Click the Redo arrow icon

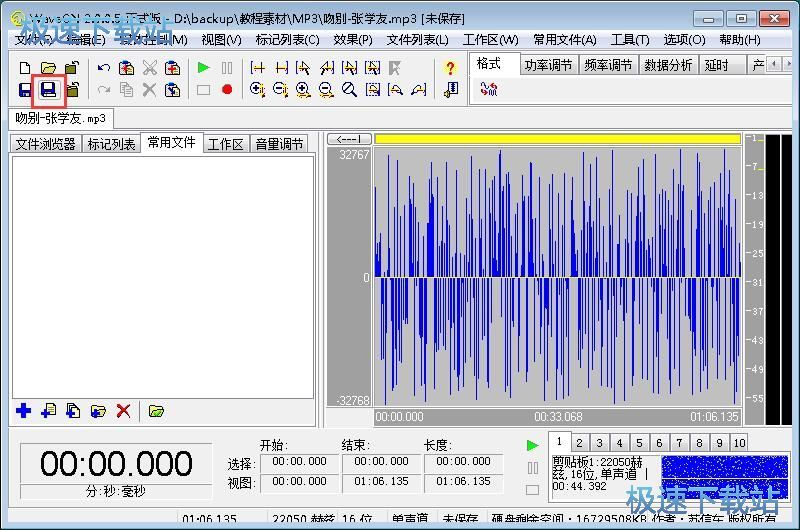(x=104, y=90)
